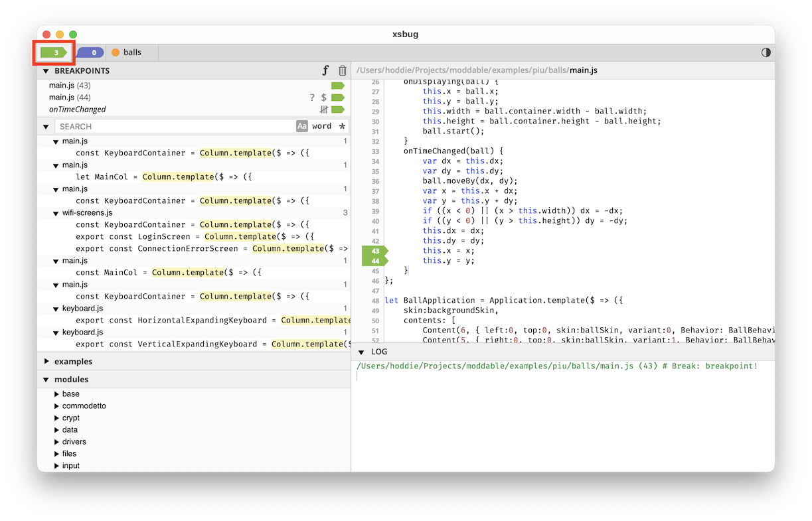812x521 pixels.
Task: Click the log break message for main.js (43)
Action: coord(556,366)
